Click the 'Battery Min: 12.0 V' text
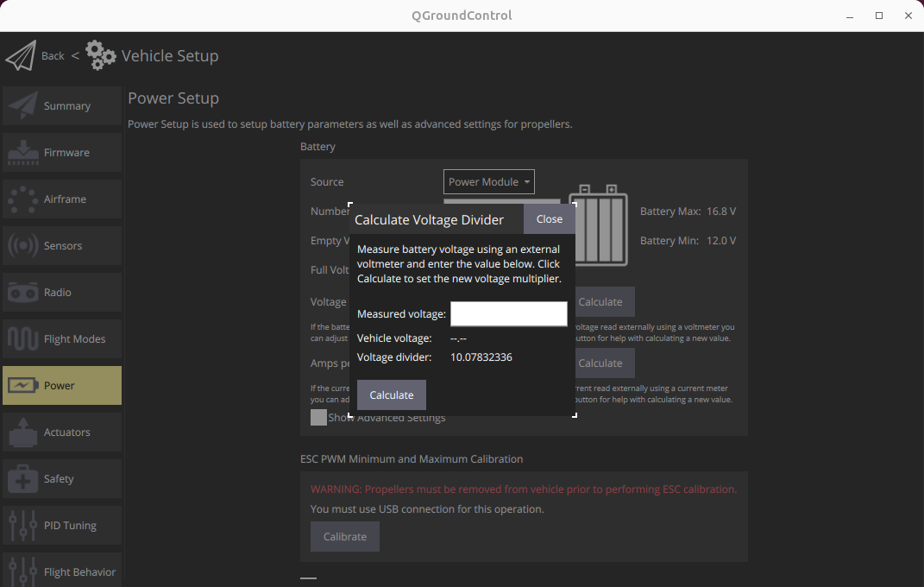 688,241
